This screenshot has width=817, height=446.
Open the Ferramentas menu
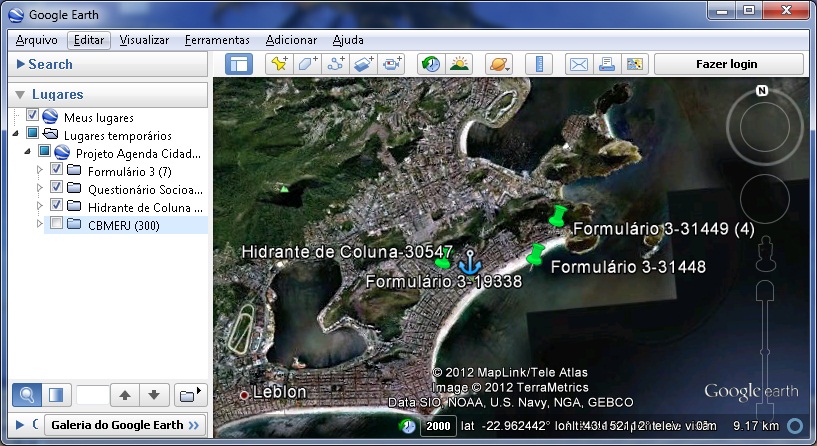[x=217, y=40]
